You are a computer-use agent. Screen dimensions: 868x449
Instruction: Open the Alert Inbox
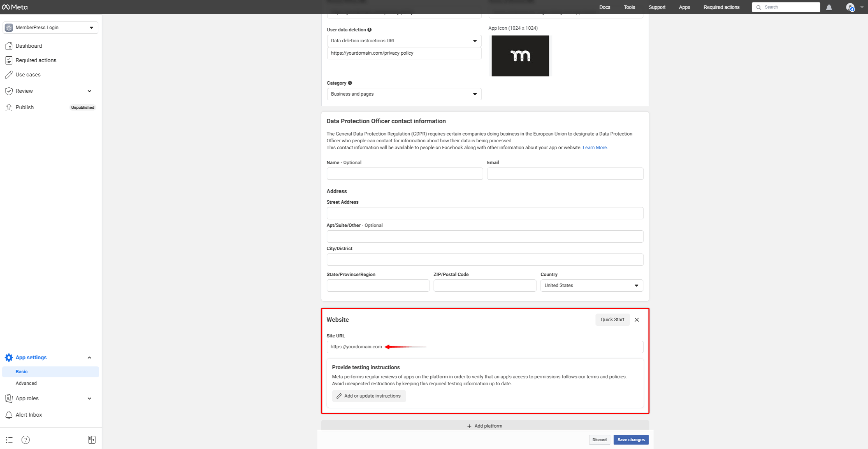[x=29, y=415]
